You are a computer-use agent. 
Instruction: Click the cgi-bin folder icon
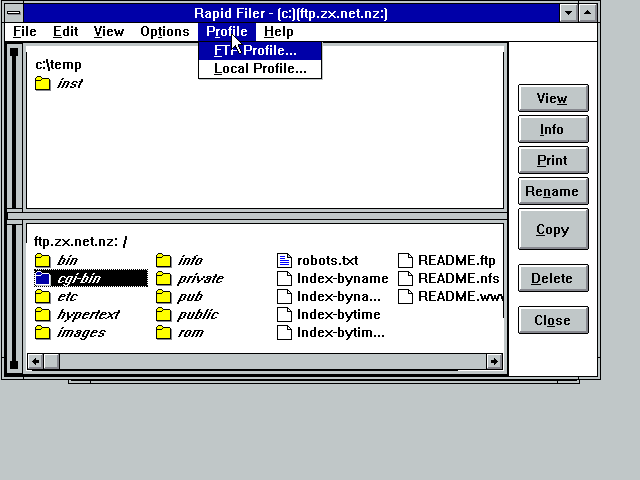(42, 278)
